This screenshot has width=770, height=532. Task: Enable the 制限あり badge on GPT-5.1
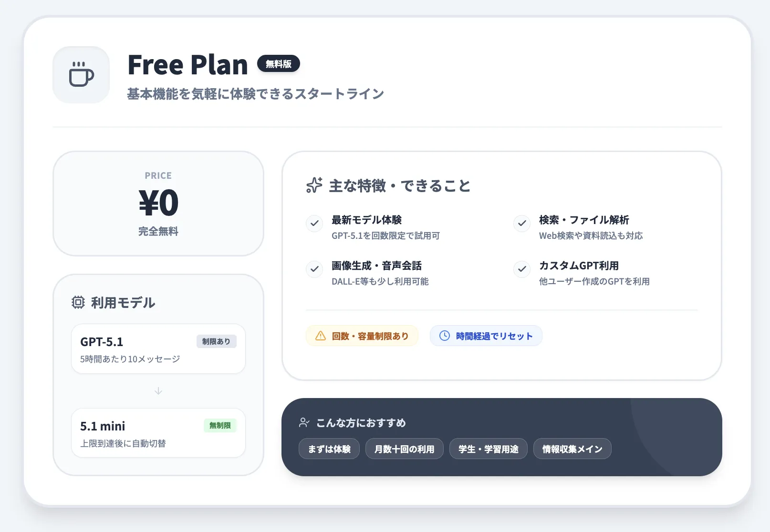point(217,341)
